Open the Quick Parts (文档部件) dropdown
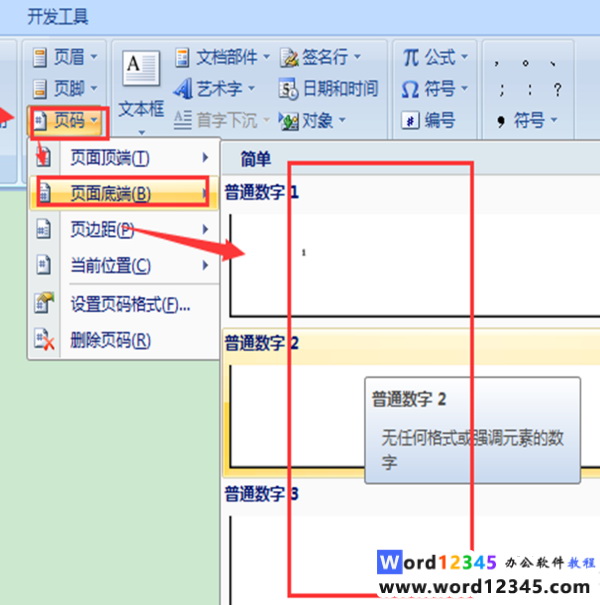 (222, 57)
